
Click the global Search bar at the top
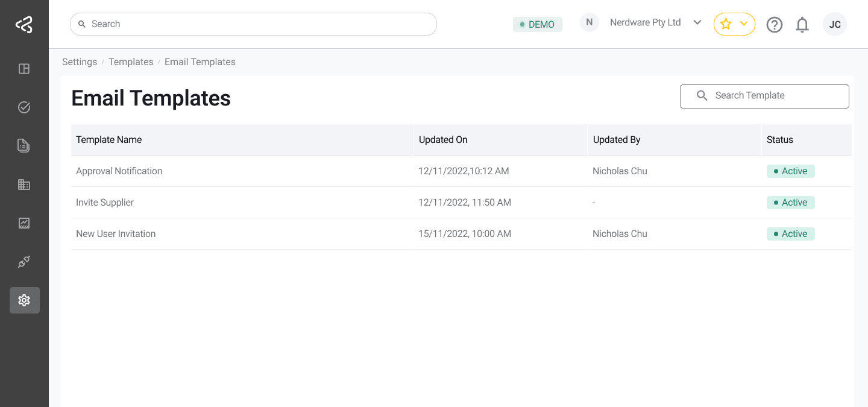pyautogui.click(x=253, y=24)
